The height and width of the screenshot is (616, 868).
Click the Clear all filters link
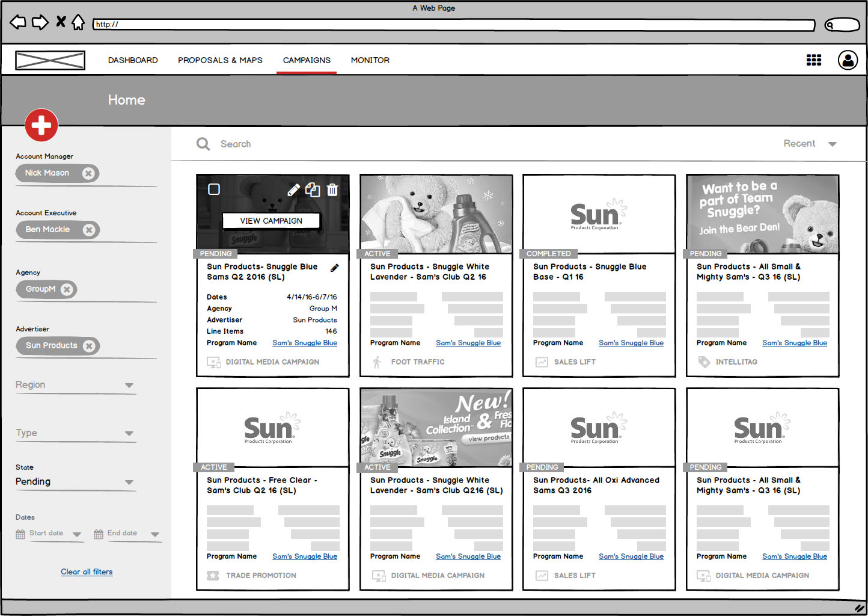point(87,571)
